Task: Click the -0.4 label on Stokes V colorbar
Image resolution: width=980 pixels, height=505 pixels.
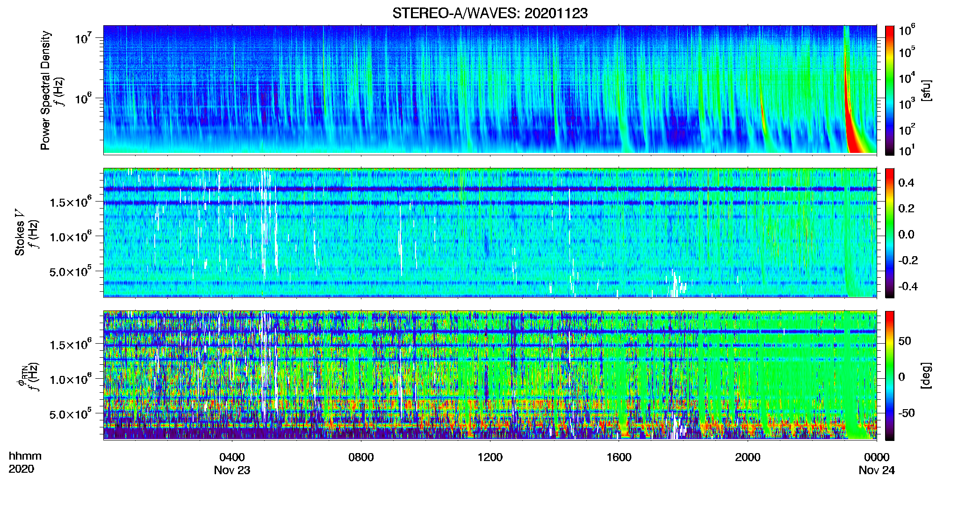Action: click(908, 286)
